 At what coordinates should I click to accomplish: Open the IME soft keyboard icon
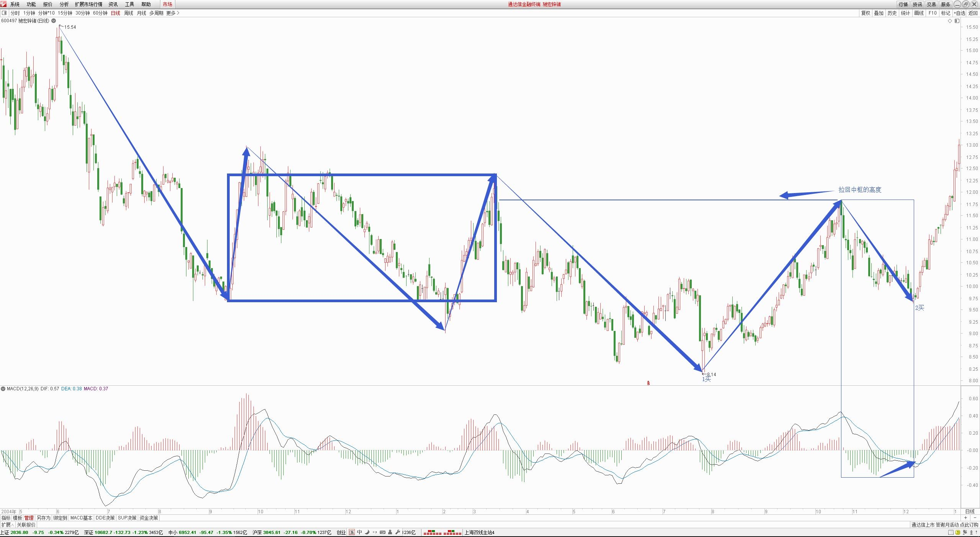click(x=382, y=532)
